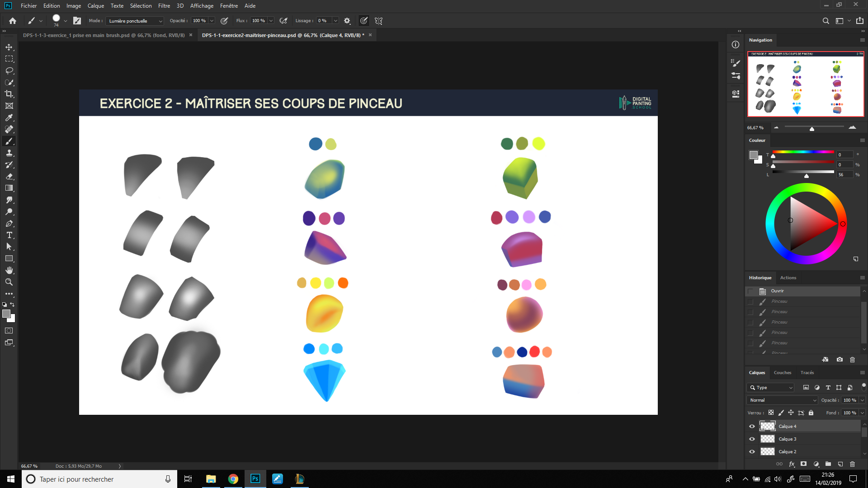
Task: Open Chrome from the Windows taskbar
Action: [x=233, y=479]
